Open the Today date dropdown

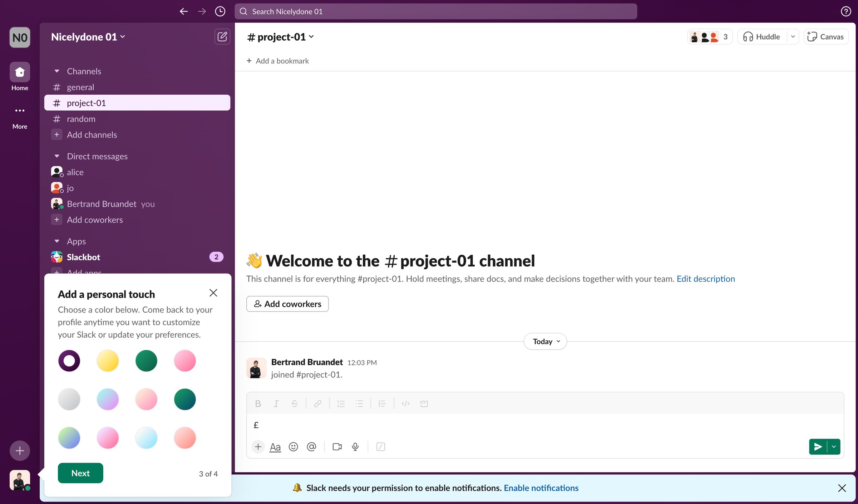coord(545,341)
